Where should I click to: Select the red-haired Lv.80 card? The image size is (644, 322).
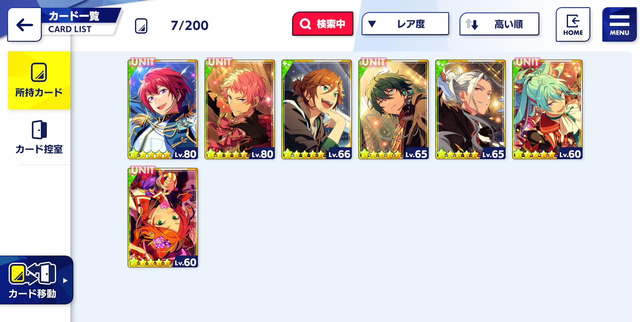coord(163,109)
